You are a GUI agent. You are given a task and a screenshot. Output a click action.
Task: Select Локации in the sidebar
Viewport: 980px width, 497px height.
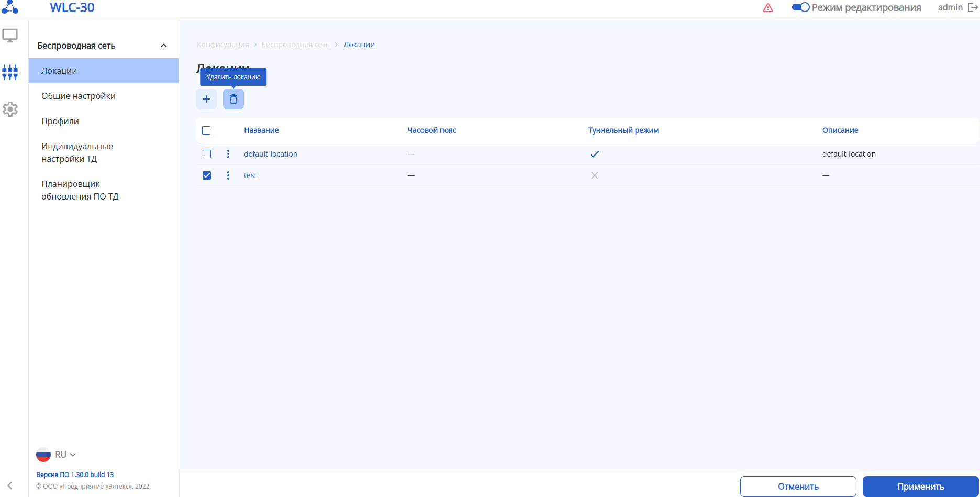(104, 71)
